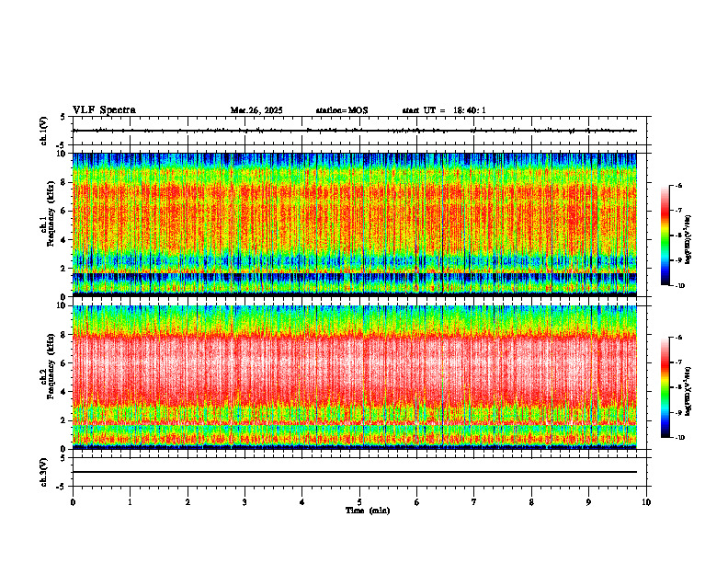Click time axis tick label "6"
This screenshot has height=563, width=728.
[x=417, y=502]
